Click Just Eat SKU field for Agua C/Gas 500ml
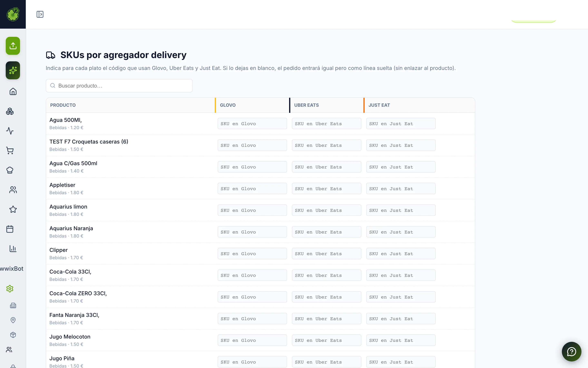 tap(401, 167)
